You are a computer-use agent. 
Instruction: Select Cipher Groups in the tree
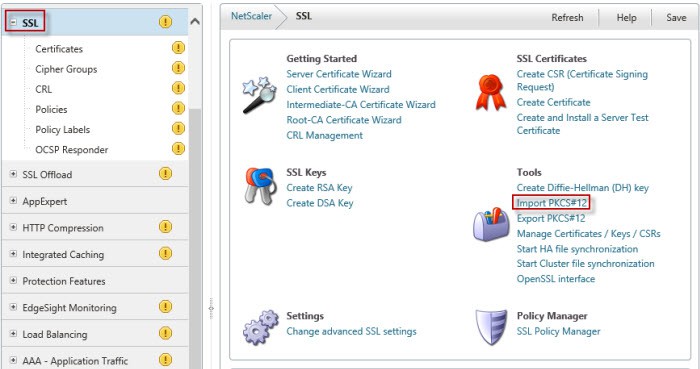click(x=66, y=69)
